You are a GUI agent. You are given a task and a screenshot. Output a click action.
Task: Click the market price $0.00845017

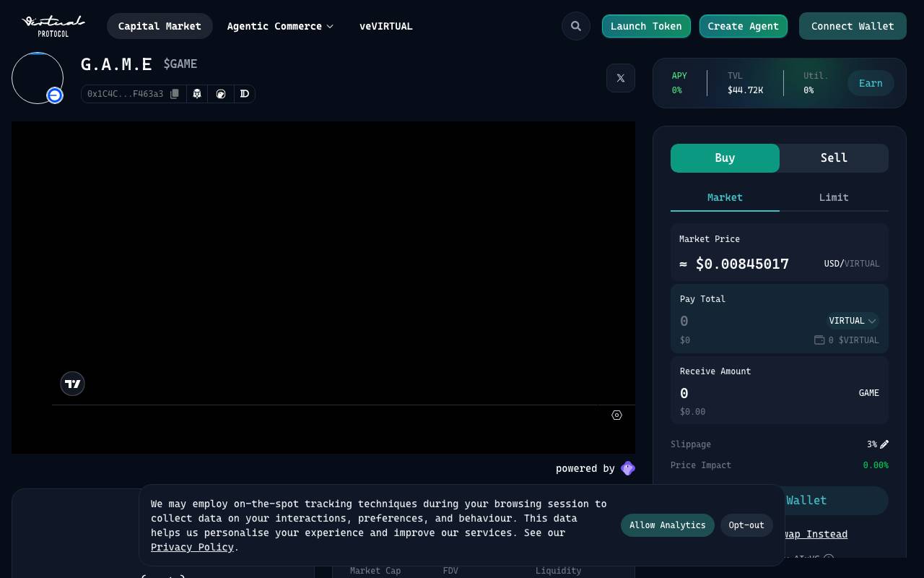pos(742,264)
